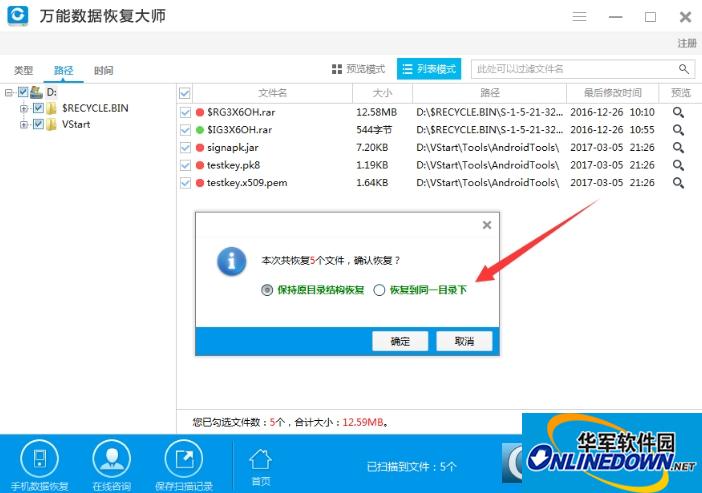The height and width of the screenshot is (493, 702).
Task: Click the 7.20KB size cell
Action: pos(372,147)
